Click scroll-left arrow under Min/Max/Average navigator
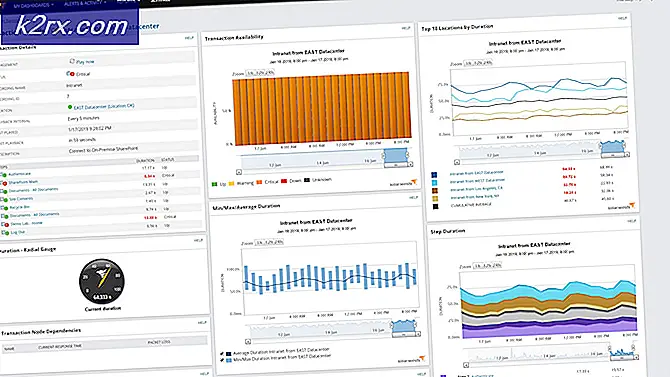The height and width of the screenshot is (377, 670). (248, 341)
